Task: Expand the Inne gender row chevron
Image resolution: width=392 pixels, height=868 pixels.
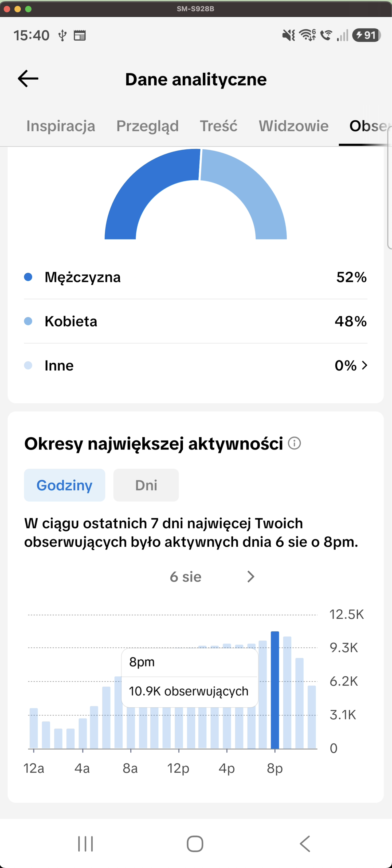Action: (x=364, y=365)
